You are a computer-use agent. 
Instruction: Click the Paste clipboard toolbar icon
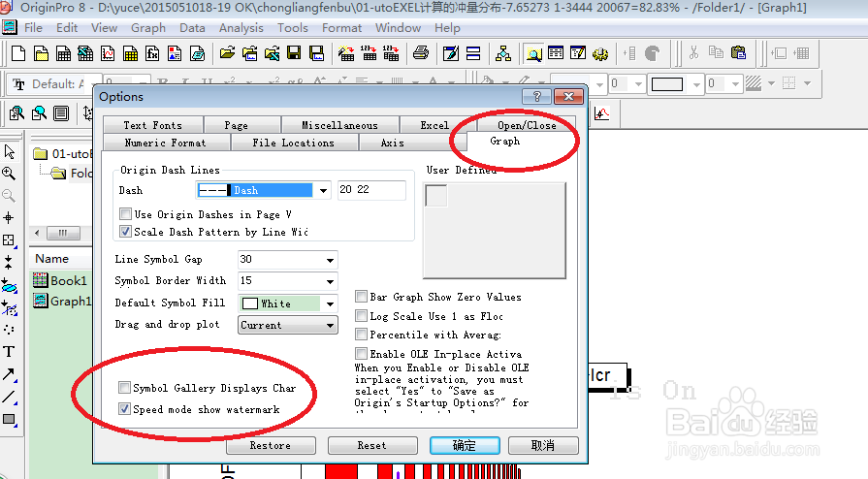[738, 53]
